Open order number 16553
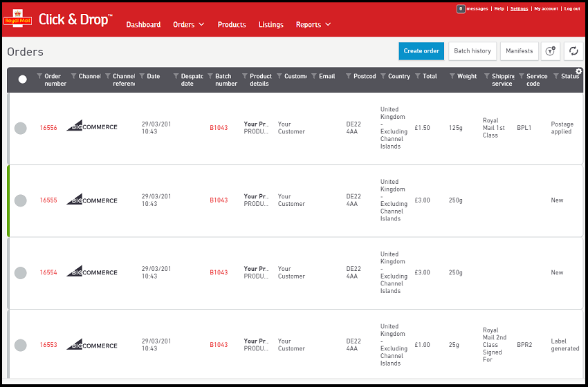 tap(48, 345)
